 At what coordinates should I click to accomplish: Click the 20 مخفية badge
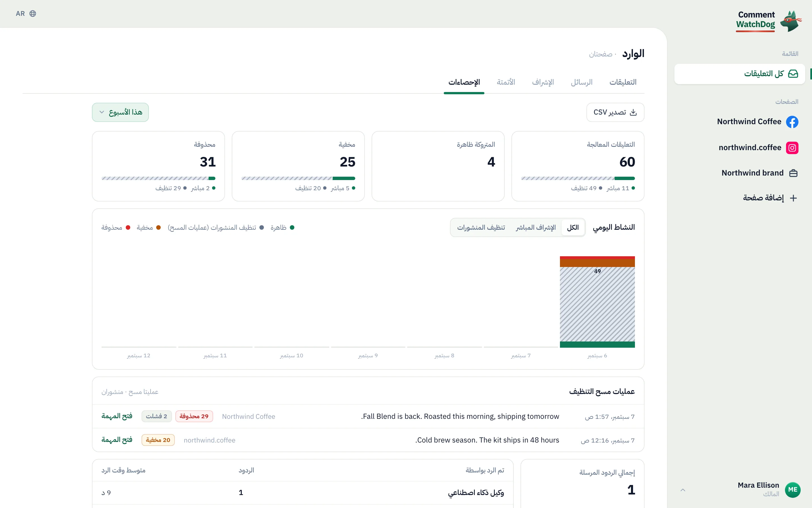click(x=158, y=440)
